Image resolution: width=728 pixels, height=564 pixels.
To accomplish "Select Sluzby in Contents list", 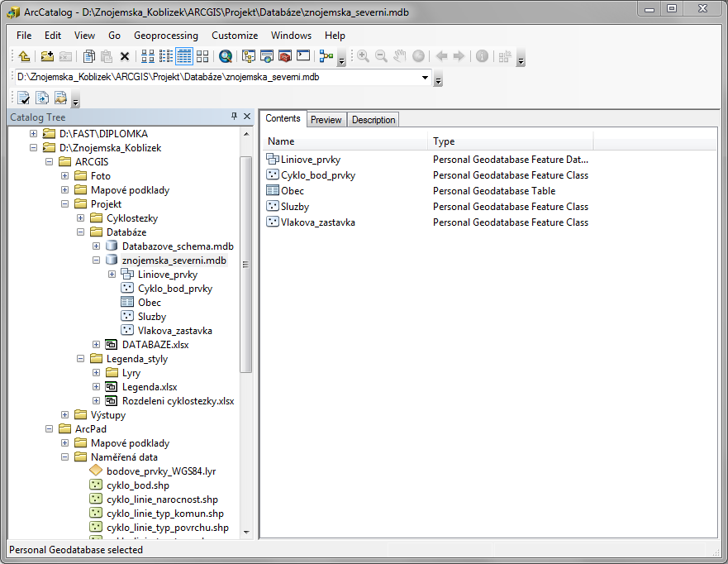I will [295, 207].
